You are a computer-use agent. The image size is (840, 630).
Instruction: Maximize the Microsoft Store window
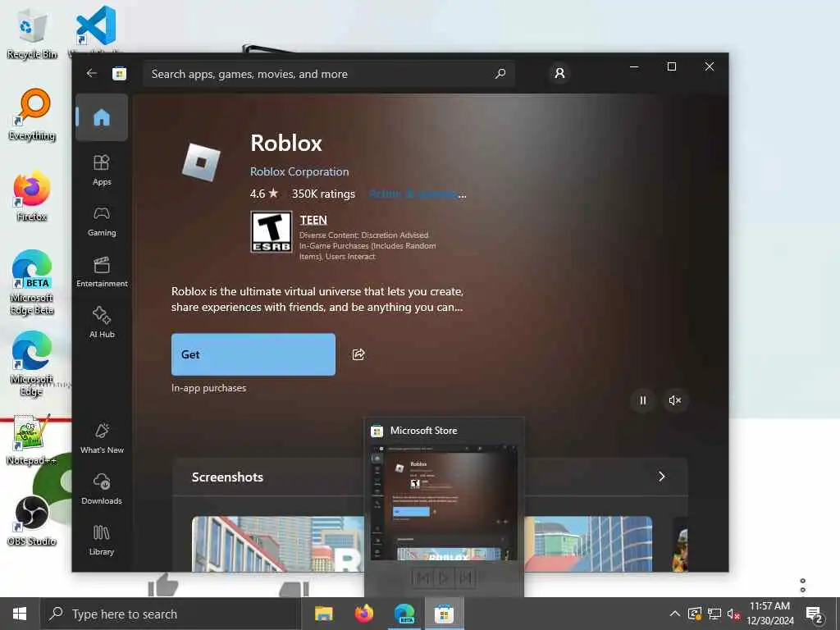672,66
